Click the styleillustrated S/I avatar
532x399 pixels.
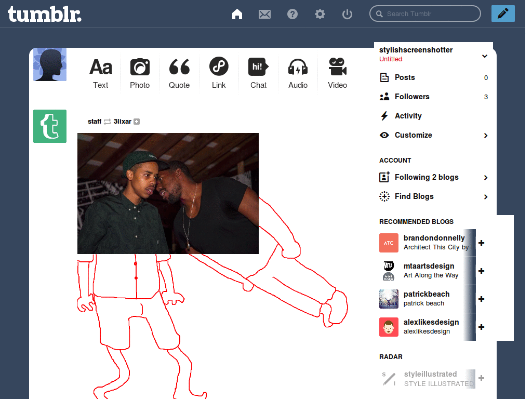389,379
